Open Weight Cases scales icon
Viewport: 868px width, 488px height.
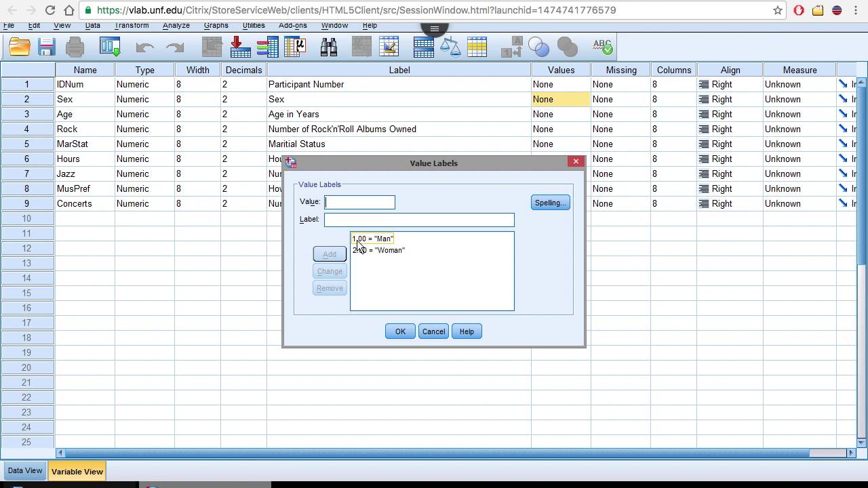450,47
